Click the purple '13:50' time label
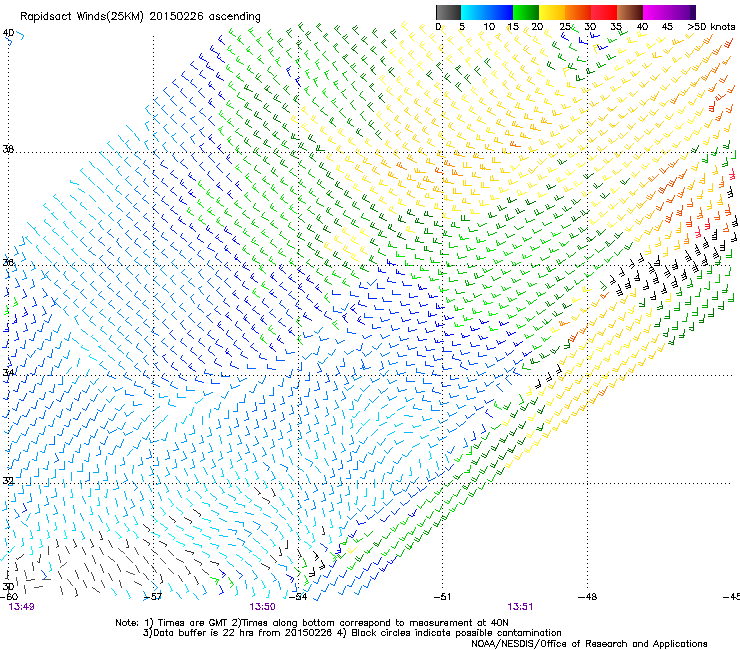Image resolution: width=740 pixels, height=650 pixels. [262, 607]
